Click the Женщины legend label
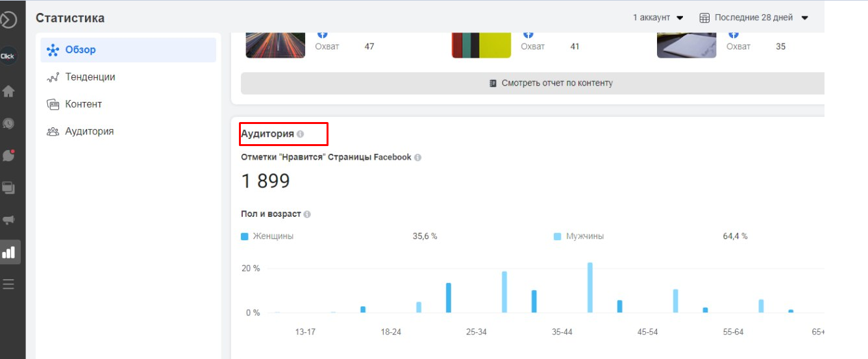Image resolution: width=868 pixels, height=359 pixels. (273, 236)
